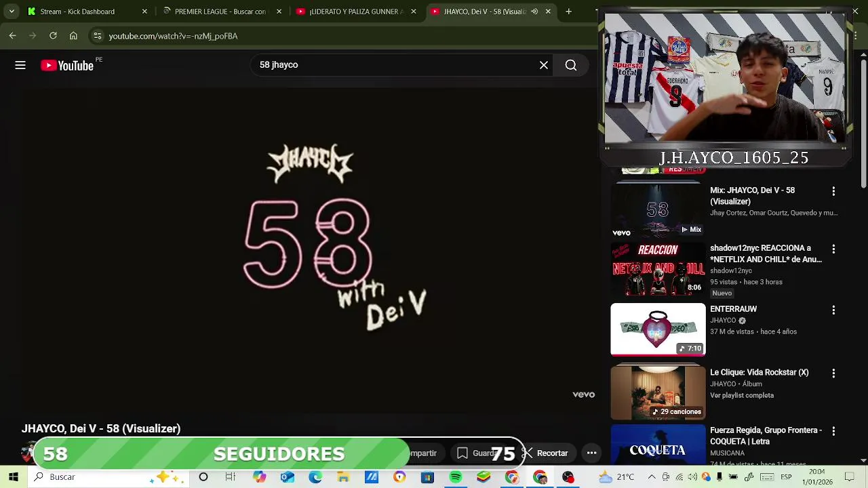Screen dimensions: 868x488
Task: Save video with the Guardar bookmark icon
Action: click(x=462, y=453)
